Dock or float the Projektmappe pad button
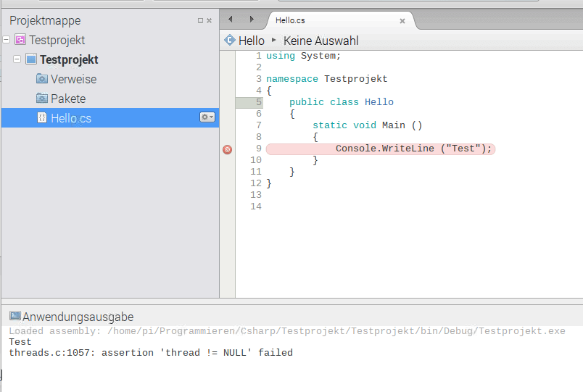This screenshot has width=583, height=392. coord(200,21)
